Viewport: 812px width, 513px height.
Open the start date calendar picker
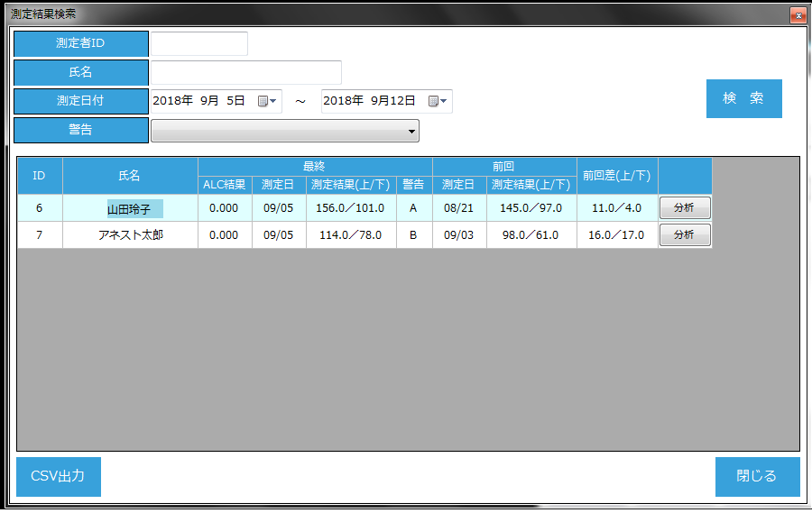tap(267, 102)
